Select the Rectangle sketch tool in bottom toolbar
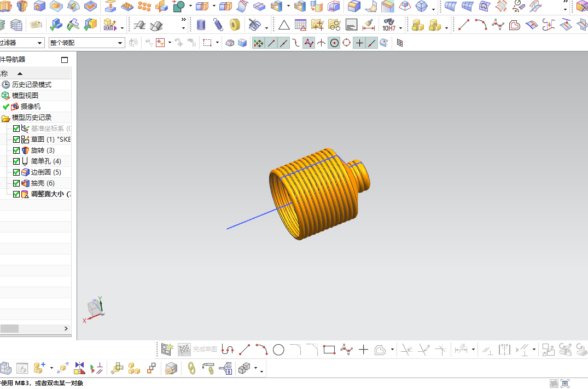588x389 pixels. pos(329,350)
